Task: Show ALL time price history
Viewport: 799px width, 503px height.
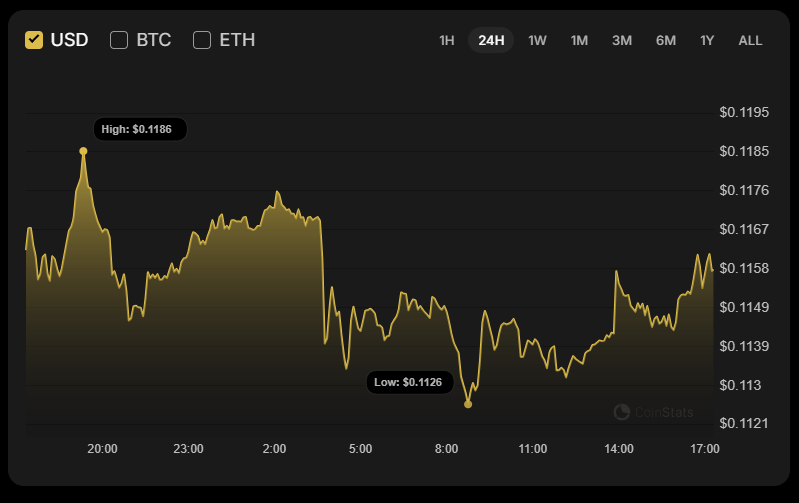Action: pos(750,40)
